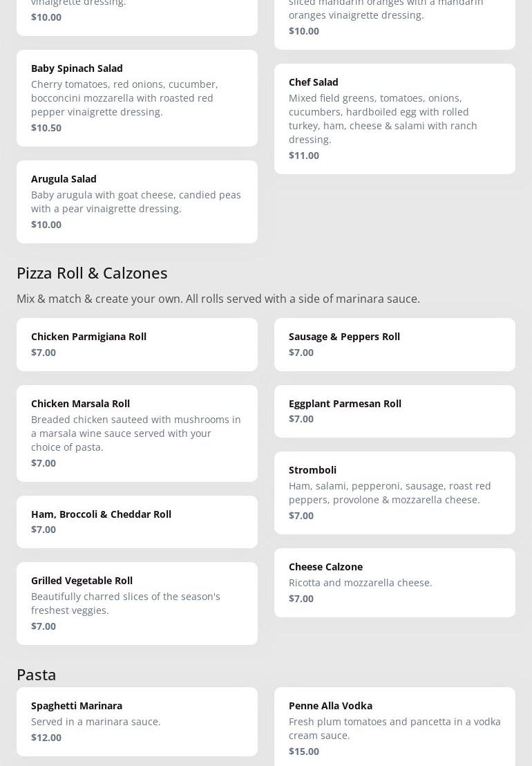The width and height of the screenshot is (532, 766).
Task: Click the $10.50 Baby Spinach Salad price
Action: point(46,128)
